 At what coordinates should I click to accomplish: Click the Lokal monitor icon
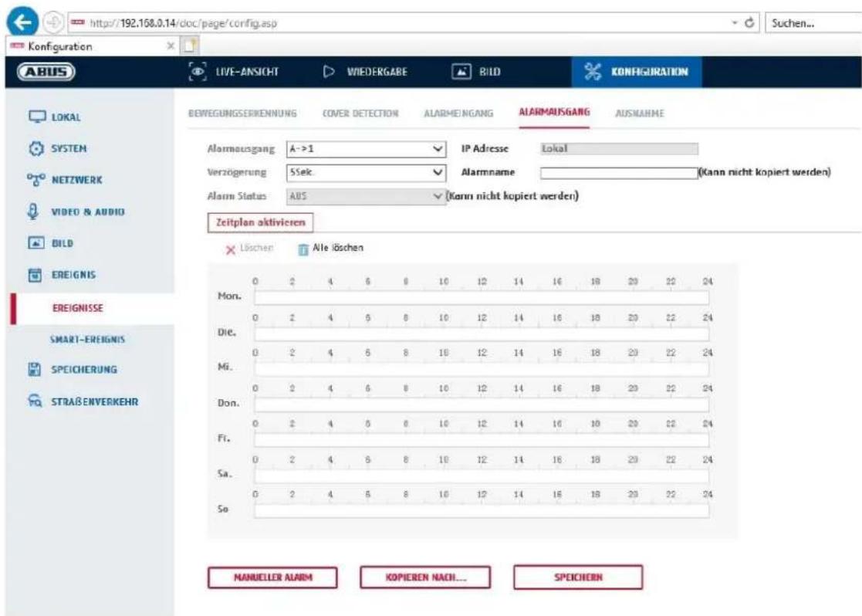tap(37, 117)
